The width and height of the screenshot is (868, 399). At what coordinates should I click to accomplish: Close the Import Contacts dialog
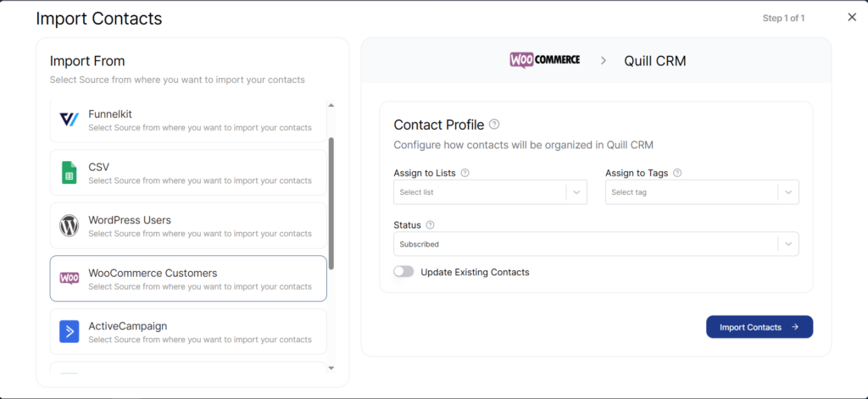point(852,17)
